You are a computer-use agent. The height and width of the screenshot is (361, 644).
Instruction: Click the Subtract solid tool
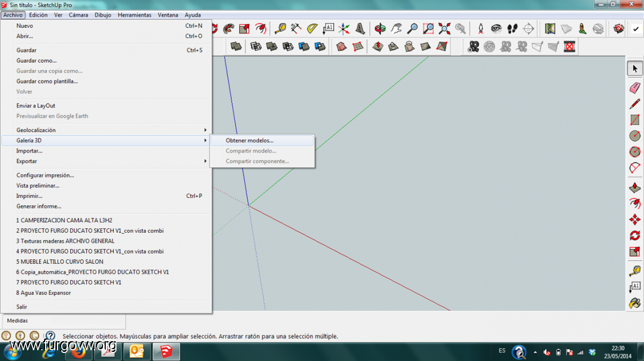tap(288, 47)
